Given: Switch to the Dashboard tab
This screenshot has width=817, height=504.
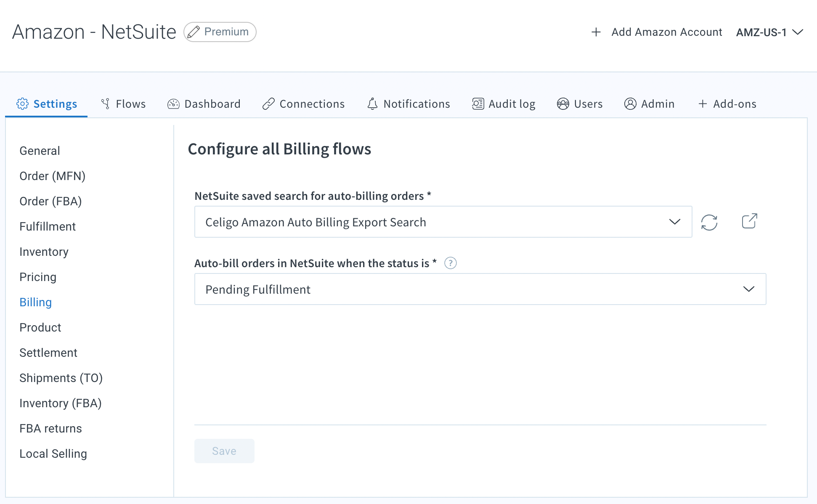Looking at the screenshot, I should tap(204, 104).
